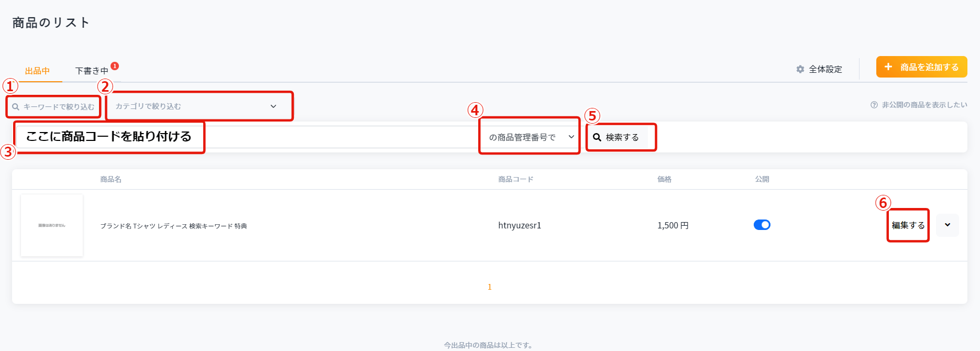Click the question mark help icon
The width and height of the screenshot is (980, 351).
(874, 105)
